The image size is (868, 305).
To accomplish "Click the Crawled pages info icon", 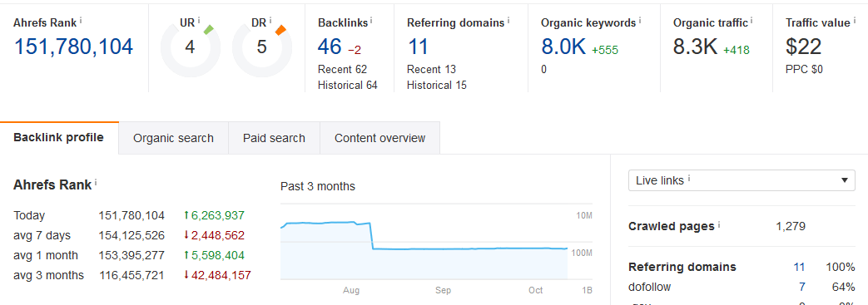I will (x=719, y=224).
